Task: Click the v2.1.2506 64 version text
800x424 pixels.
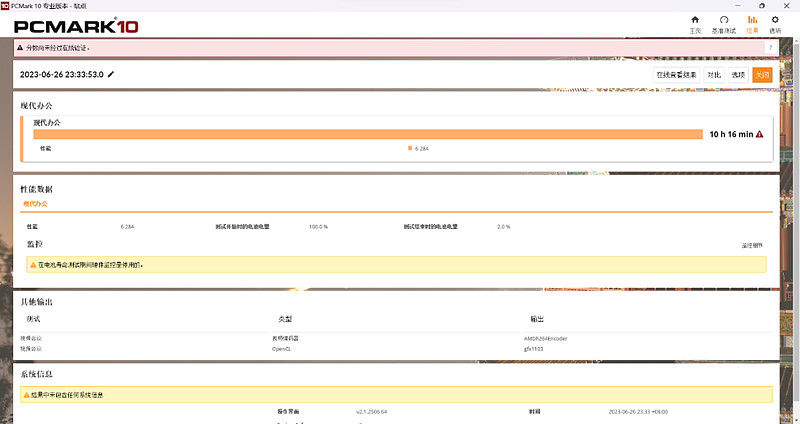Action: click(x=371, y=412)
